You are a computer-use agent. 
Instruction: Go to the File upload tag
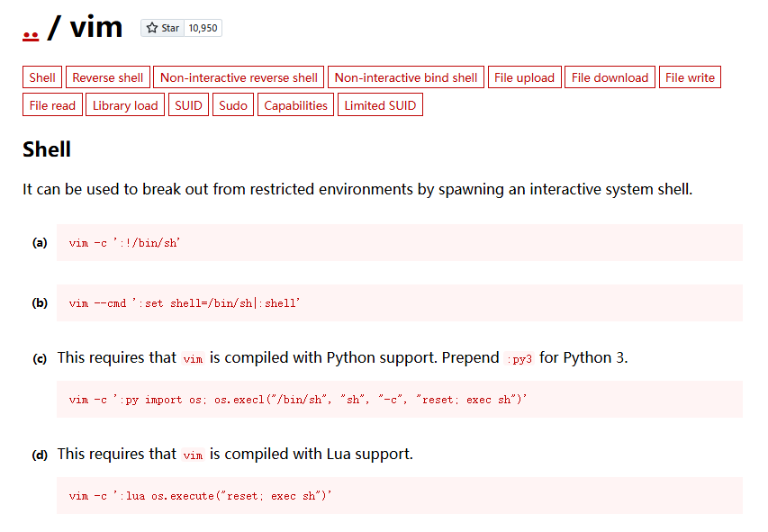(x=524, y=77)
